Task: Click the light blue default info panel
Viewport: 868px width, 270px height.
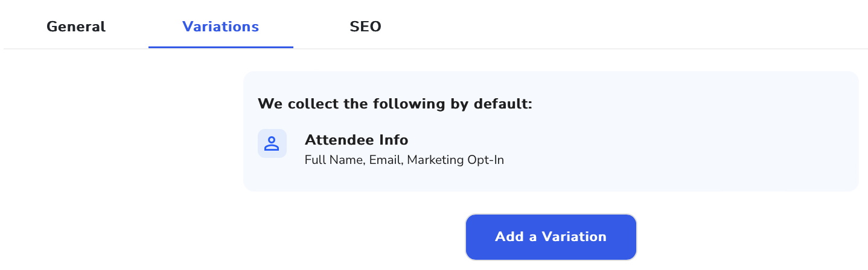Action: point(550,131)
